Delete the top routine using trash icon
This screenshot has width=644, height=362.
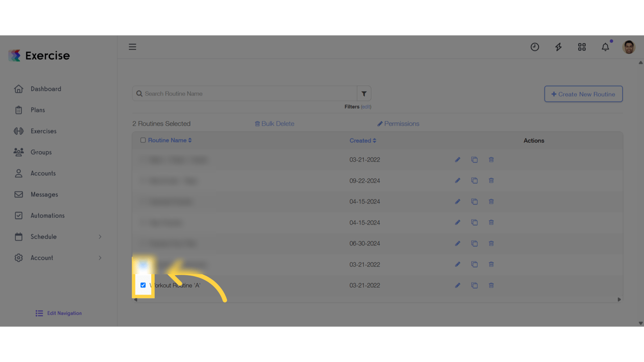[491, 159]
